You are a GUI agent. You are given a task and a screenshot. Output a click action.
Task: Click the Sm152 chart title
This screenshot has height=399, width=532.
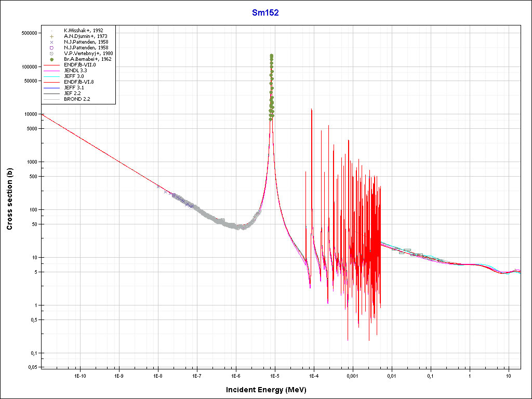265,13
